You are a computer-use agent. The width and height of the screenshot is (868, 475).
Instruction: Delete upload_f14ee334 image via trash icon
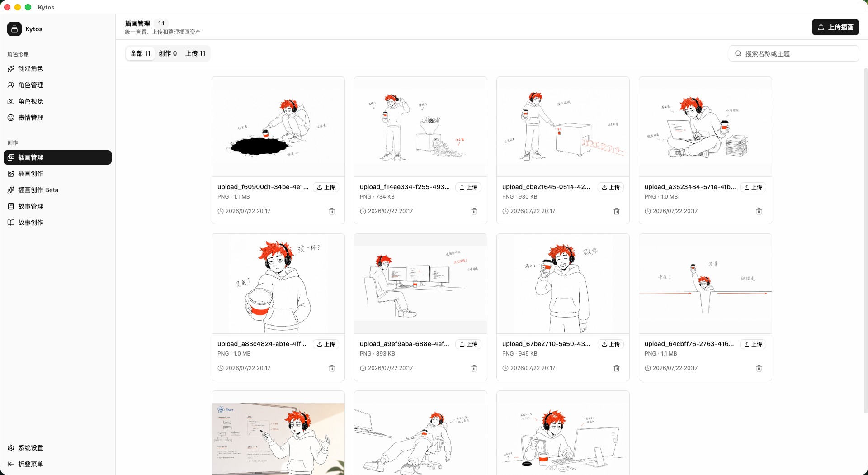coord(474,211)
